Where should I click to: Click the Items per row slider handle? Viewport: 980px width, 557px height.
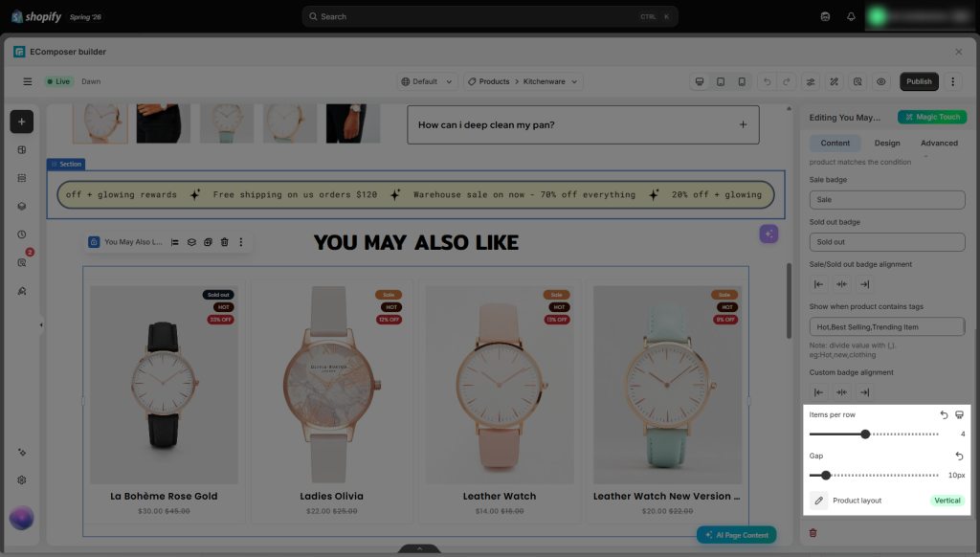865,434
